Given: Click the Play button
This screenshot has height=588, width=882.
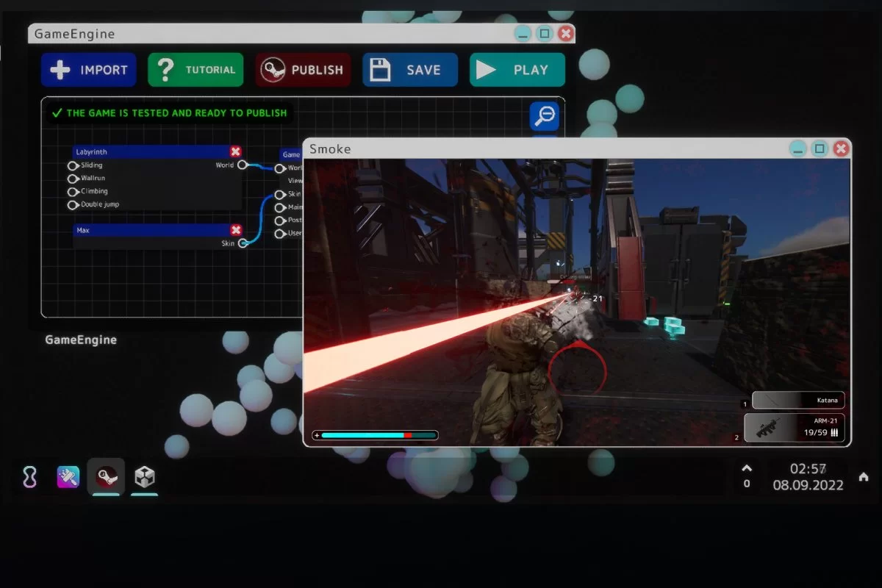Looking at the screenshot, I should click(x=517, y=70).
